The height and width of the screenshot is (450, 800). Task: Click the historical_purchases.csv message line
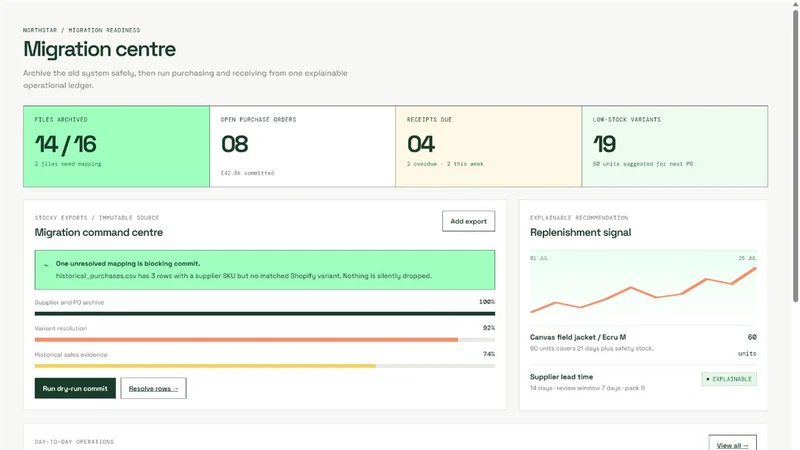coord(244,276)
